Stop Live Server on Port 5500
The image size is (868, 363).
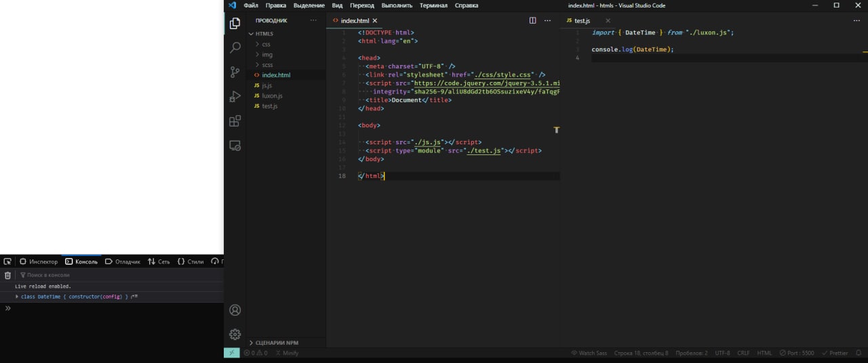click(x=797, y=353)
